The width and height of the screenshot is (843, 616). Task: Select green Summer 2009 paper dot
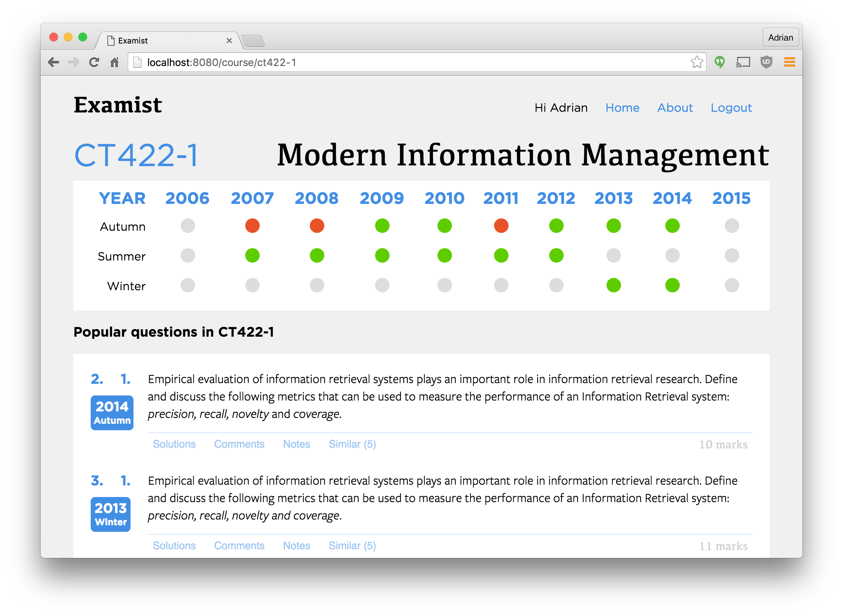(382, 255)
